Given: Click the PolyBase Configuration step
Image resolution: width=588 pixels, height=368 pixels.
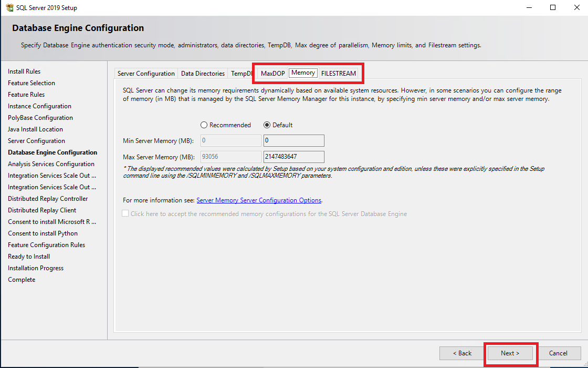Looking at the screenshot, I should click(40, 118).
